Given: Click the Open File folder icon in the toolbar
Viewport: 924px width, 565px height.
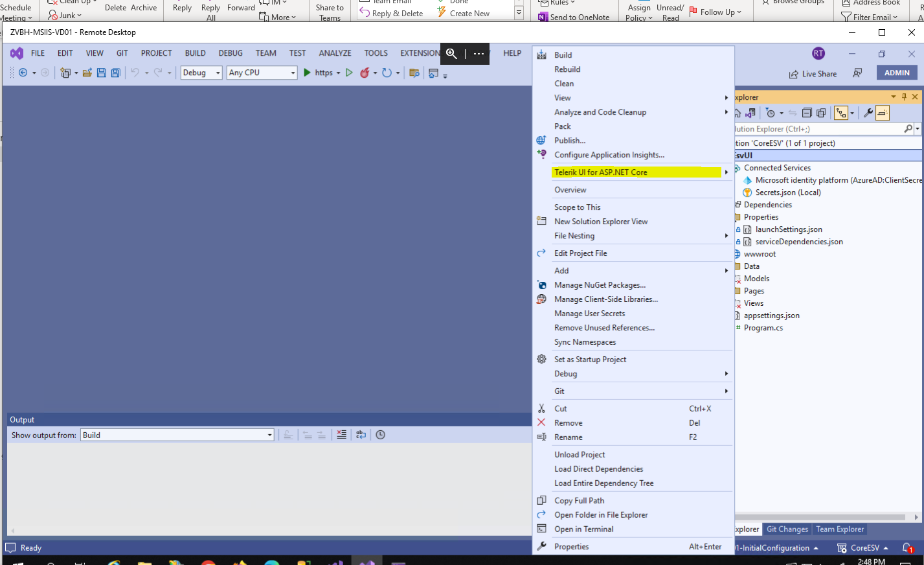Looking at the screenshot, I should [x=87, y=73].
